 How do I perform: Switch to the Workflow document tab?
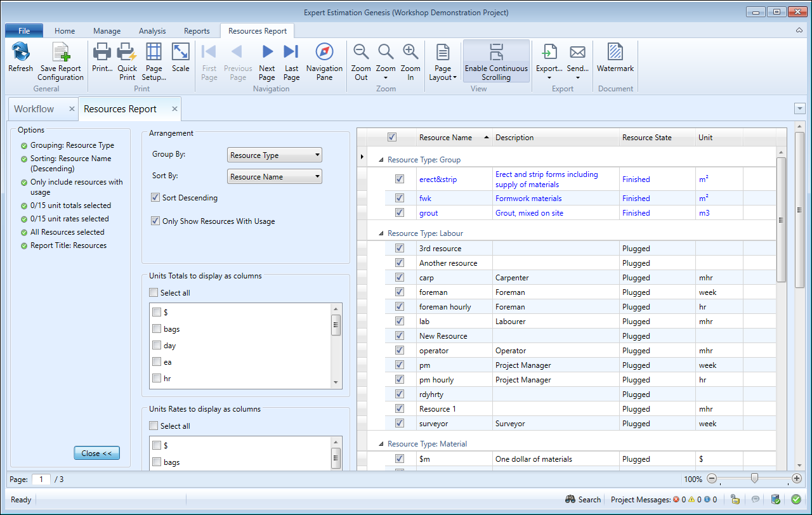click(34, 109)
